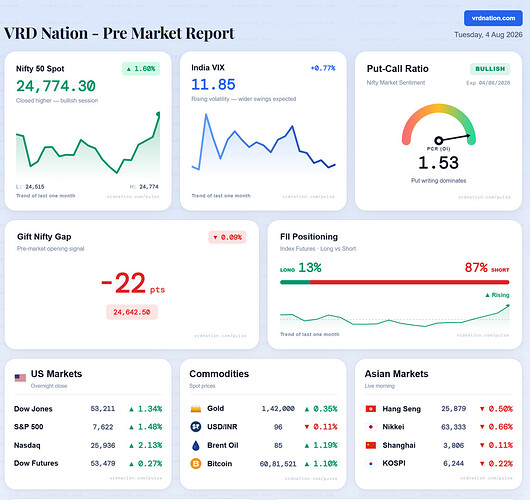Click the FII long-short positioning bar
Viewport: 530px width, 500px height.
coord(394,282)
